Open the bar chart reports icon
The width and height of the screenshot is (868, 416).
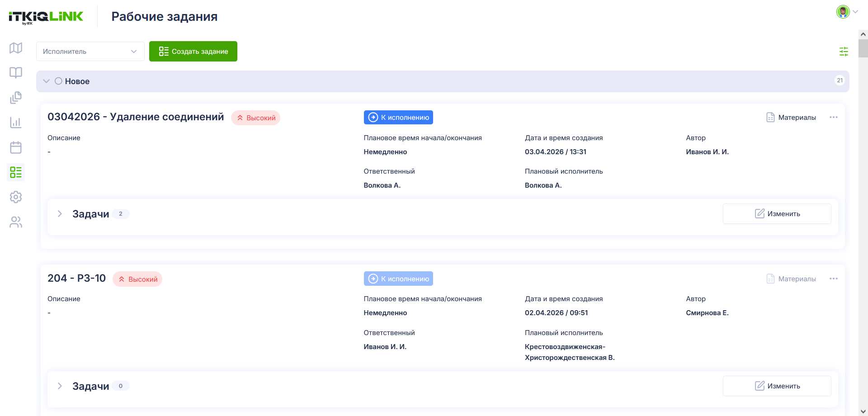(16, 123)
